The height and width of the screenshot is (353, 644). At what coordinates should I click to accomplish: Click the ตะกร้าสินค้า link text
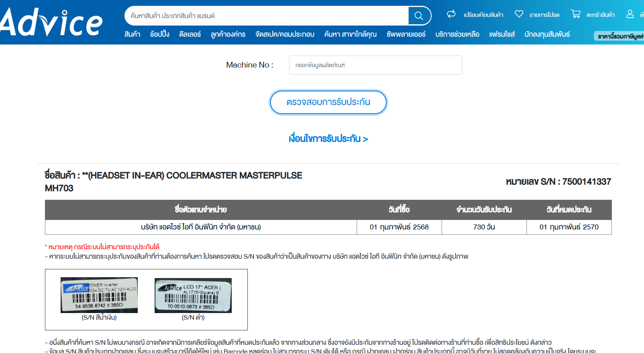click(x=601, y=15)
